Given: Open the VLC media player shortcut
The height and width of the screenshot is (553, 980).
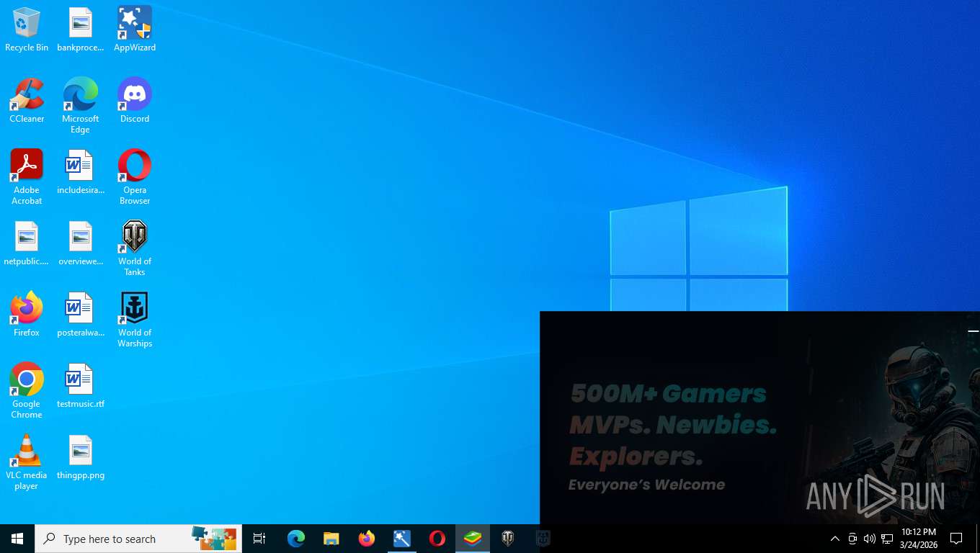Looking at the screenshot, I should (27, 462).
